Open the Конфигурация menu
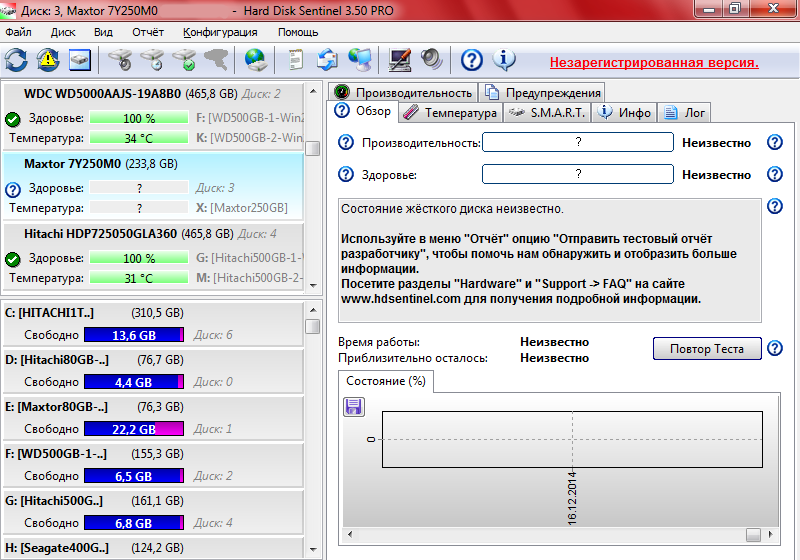The image size is (800, 560). 220,32
